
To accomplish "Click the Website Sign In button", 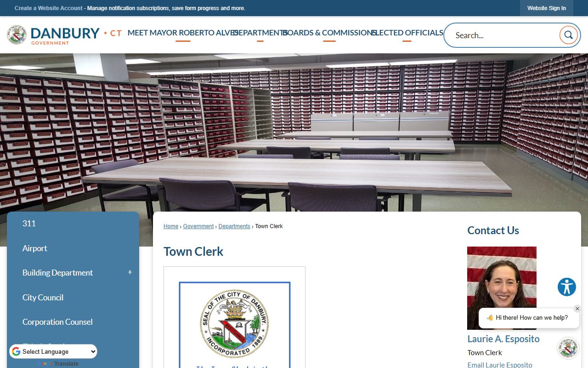I will click(547, 8).
